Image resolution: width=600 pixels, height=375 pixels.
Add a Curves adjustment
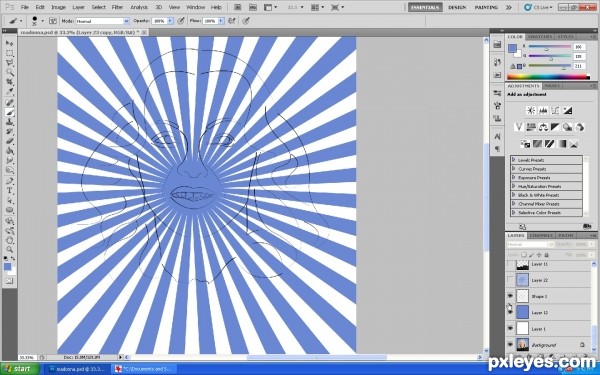point(555,111)
